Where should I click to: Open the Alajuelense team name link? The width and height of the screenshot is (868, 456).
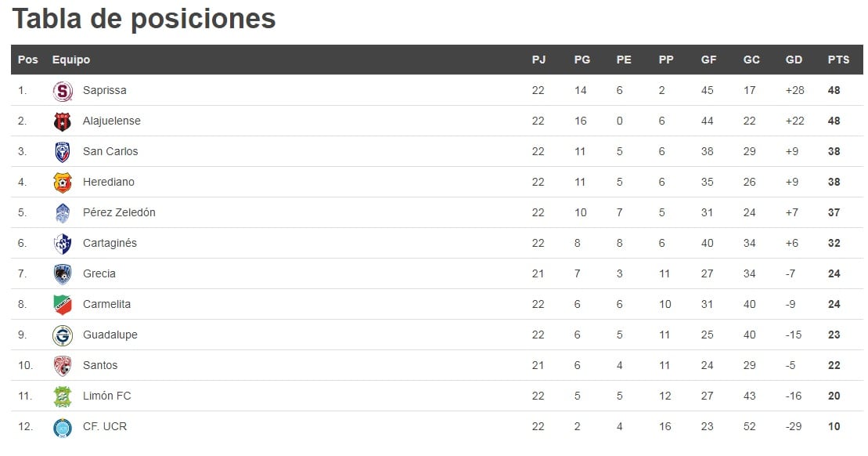point(111,121)
